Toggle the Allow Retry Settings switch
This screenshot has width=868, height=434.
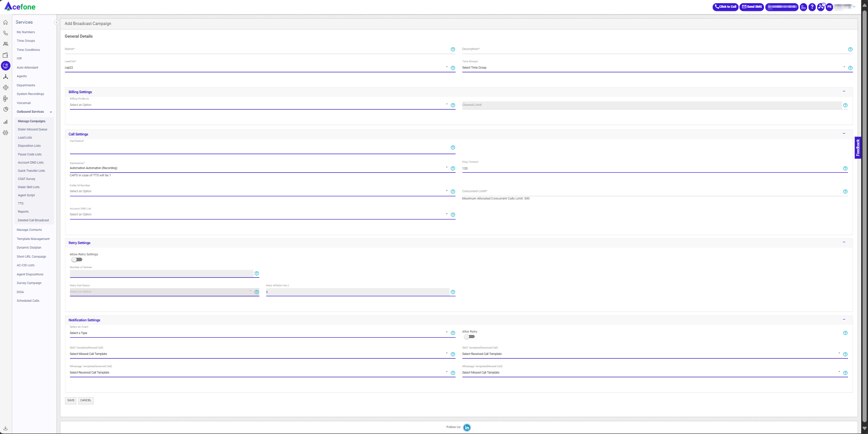point(77,260)
